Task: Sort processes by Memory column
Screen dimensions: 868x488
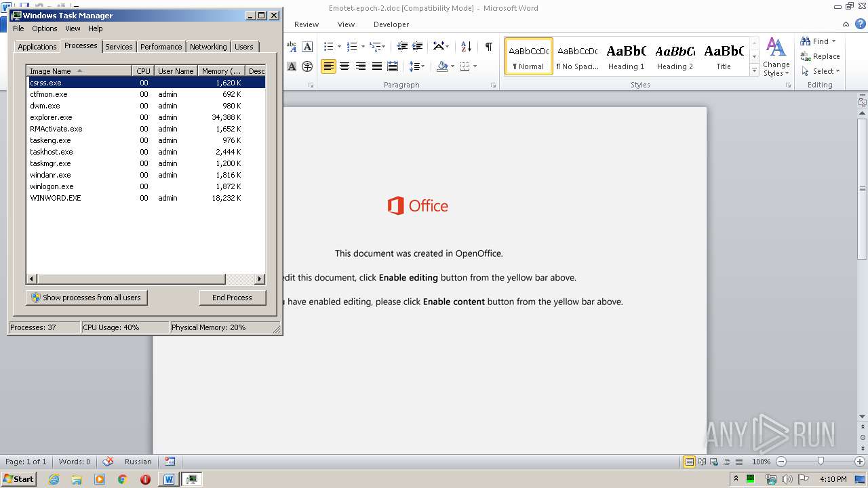Action: [x=221, y=71]
